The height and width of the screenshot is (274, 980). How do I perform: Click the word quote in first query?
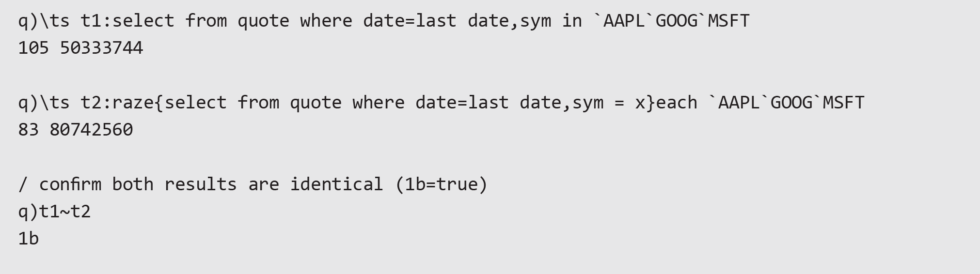[264, 21]
